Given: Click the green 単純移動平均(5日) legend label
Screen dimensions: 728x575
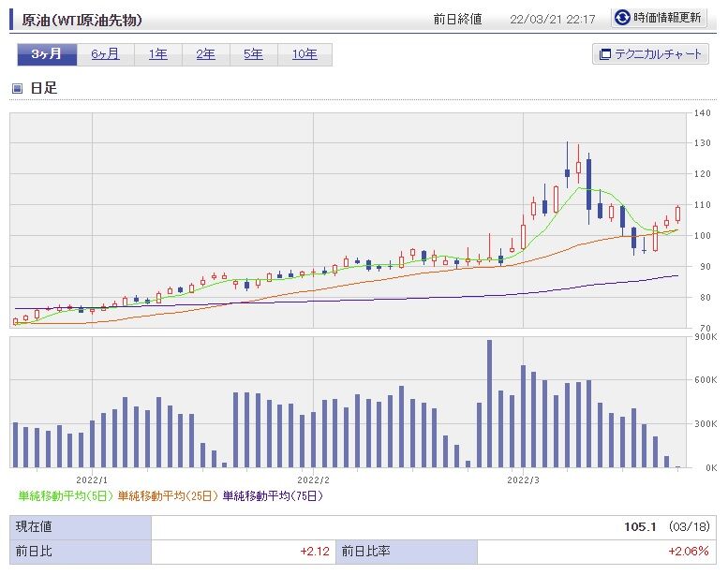Looking at the screenshot, I should click(x=66, y=495).
